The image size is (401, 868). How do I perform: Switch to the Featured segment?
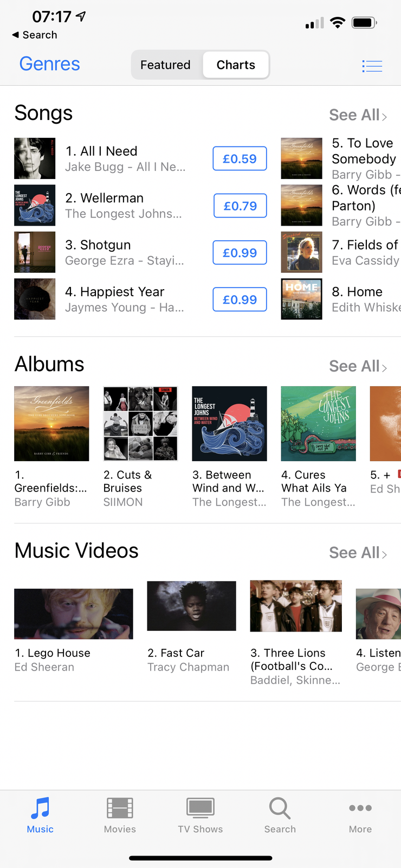pyautogui.click(x=166, y=65)
